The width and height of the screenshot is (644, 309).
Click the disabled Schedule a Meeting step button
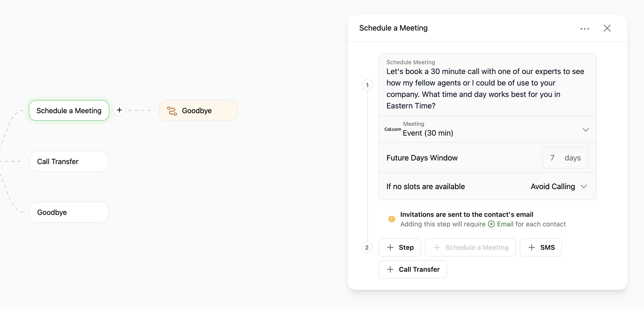coord(470,247)
